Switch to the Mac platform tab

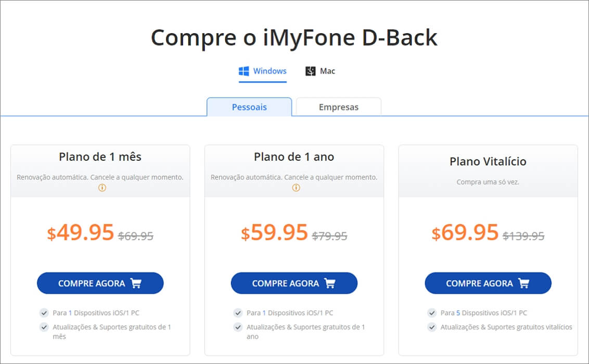[320, 71]
